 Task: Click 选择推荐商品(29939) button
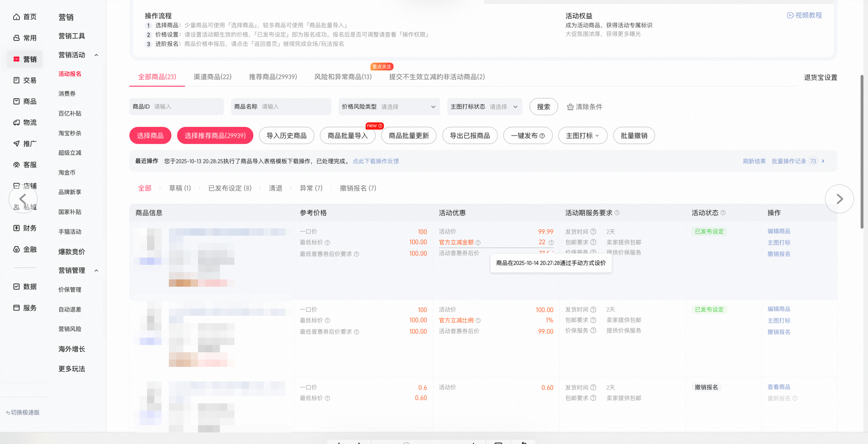click(215, 136)
